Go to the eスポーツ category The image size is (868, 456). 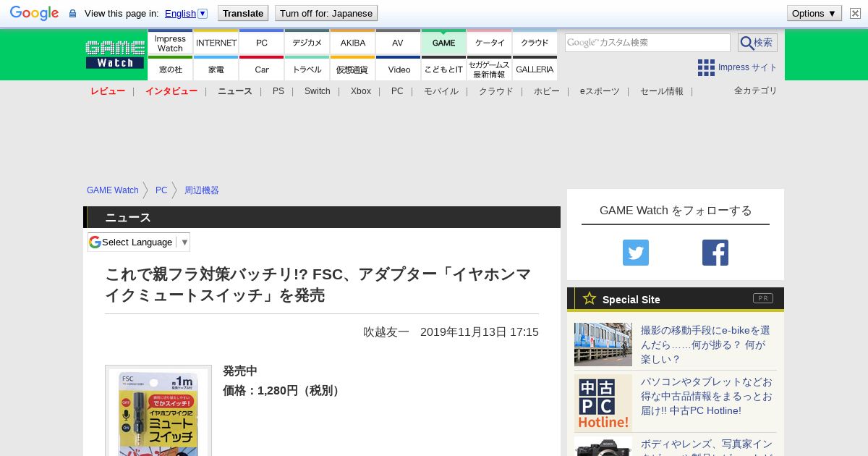[x=600, y=91]
